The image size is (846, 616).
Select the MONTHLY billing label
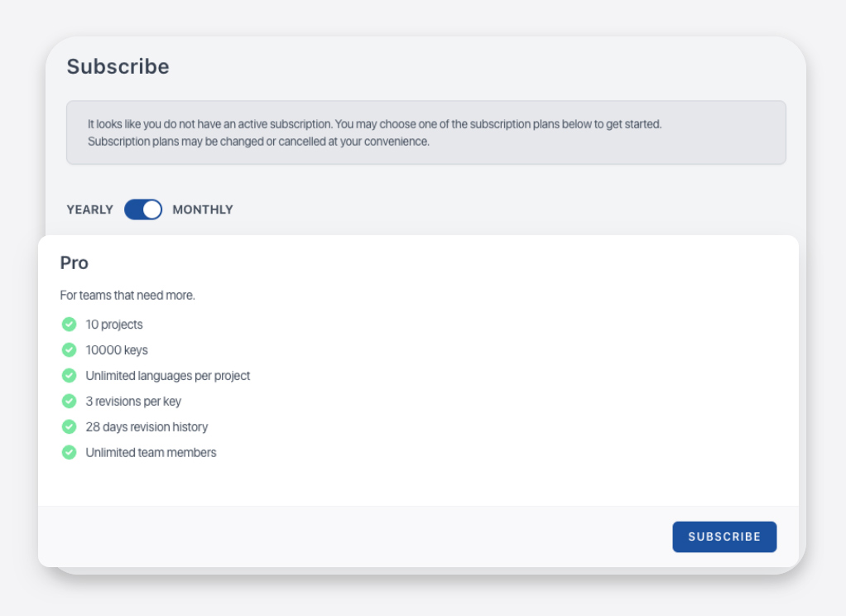pos(203,209)
